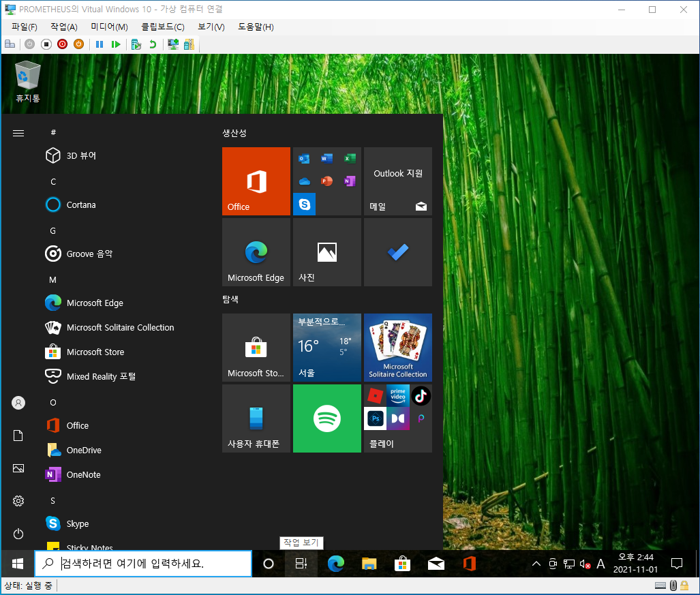Click the greyed-out Start VM power icon
This screenshot has width=700, height=595.
click(29, 44)
